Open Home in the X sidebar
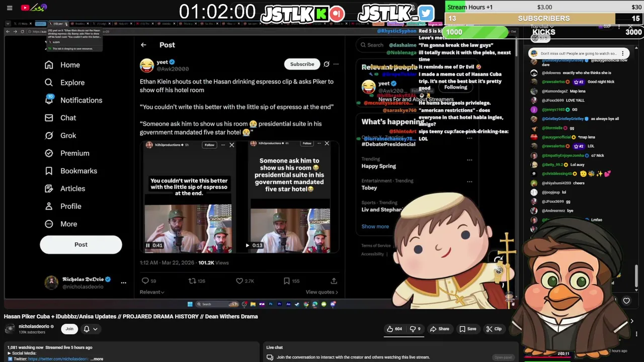644x362 pixels. click(x=62, y=65)
